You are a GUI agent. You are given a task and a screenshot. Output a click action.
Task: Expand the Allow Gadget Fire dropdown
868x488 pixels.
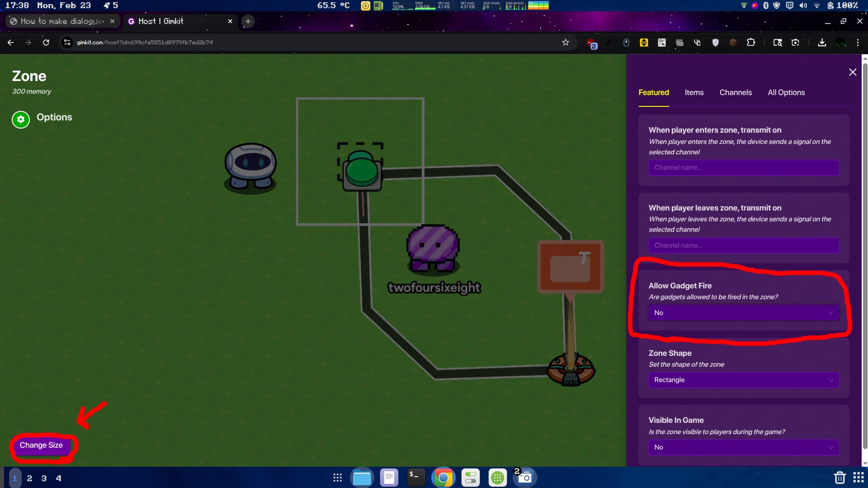click(x=743, y=313)
